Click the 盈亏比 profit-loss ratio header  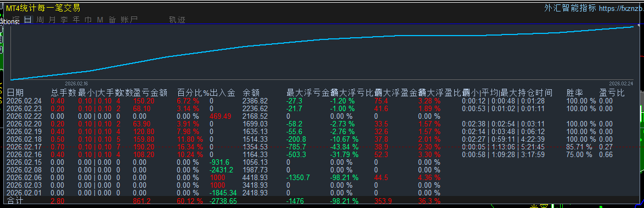612,93
